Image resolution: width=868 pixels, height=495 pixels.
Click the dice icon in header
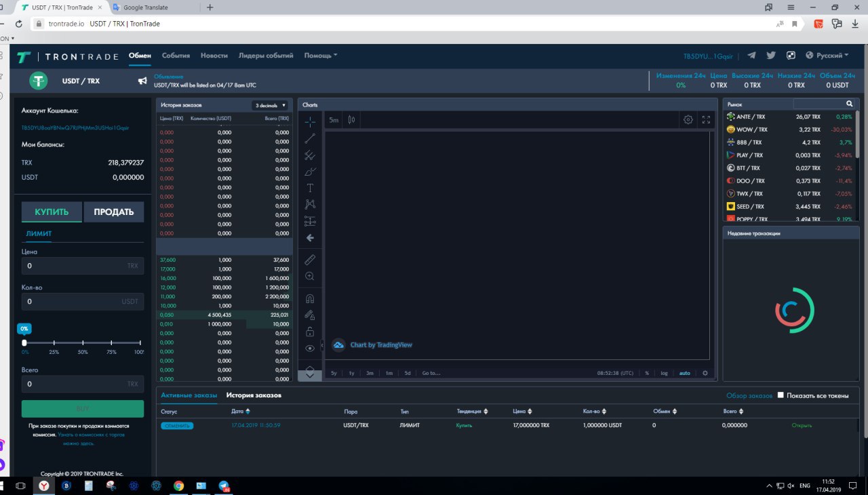[x=791, y=56]
